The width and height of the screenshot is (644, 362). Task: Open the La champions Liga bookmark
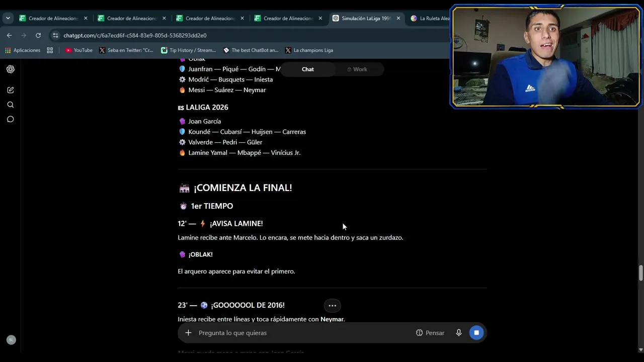(309, 50)
